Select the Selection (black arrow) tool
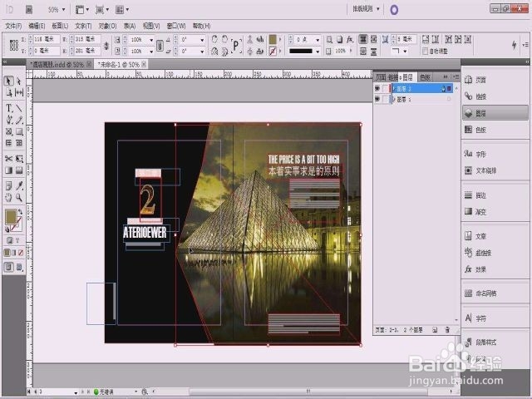The image size is (532, 399). 9,81
